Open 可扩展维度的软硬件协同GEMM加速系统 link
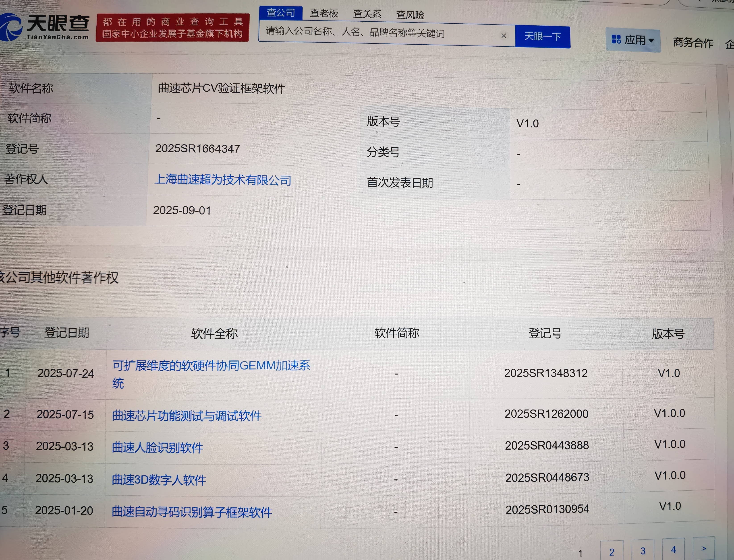Viewport: 734px width, 560px height. pyautogui.click(x=211, y=374)
